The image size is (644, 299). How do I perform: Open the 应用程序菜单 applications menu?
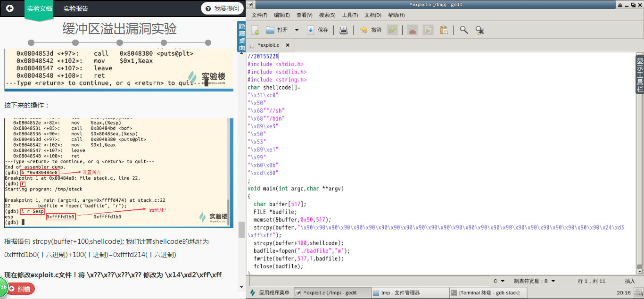tap(270, 292)
